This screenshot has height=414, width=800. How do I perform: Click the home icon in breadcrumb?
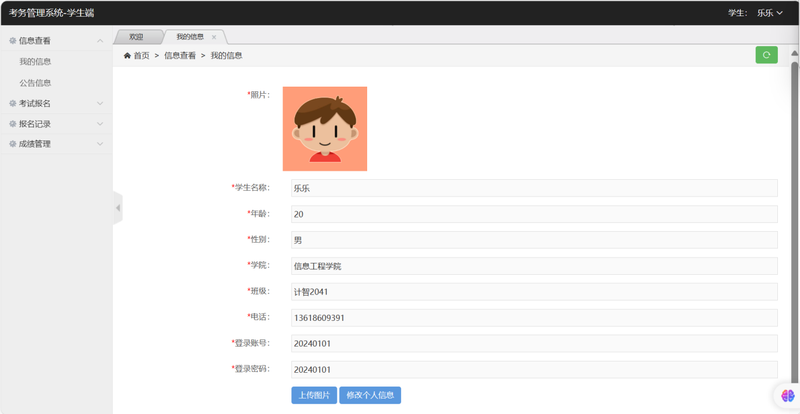click(x=127, y=56)
